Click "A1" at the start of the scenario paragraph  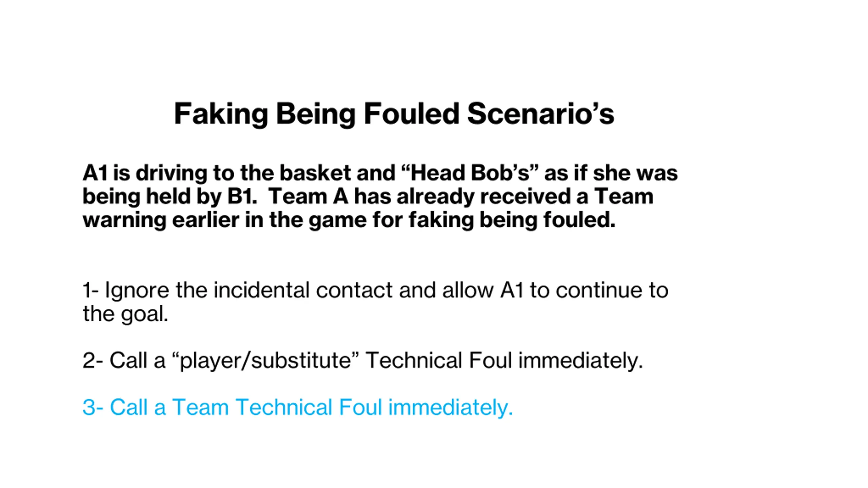click(95, 173)
